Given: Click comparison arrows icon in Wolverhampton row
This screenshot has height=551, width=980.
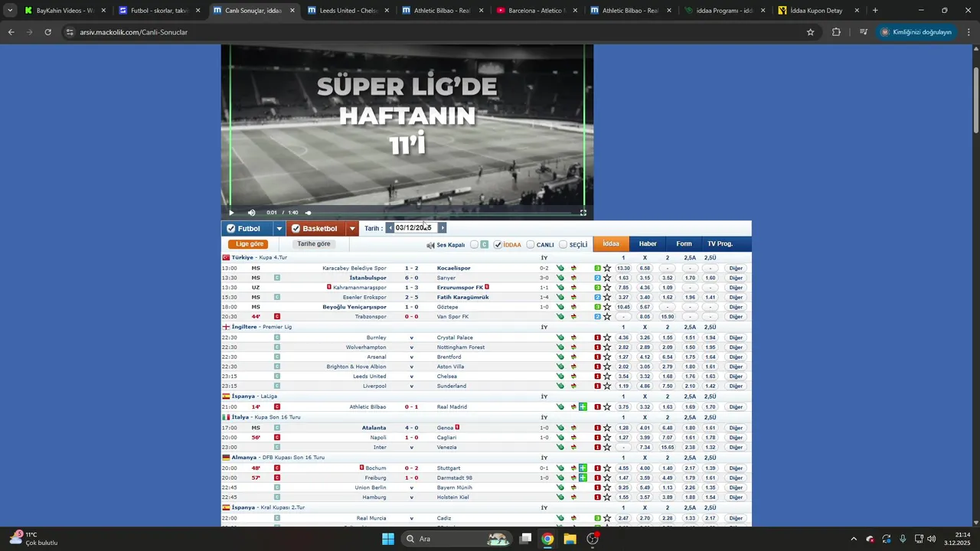Looking at the screenshot, I should pyautogui.click(x=573, y=347).
